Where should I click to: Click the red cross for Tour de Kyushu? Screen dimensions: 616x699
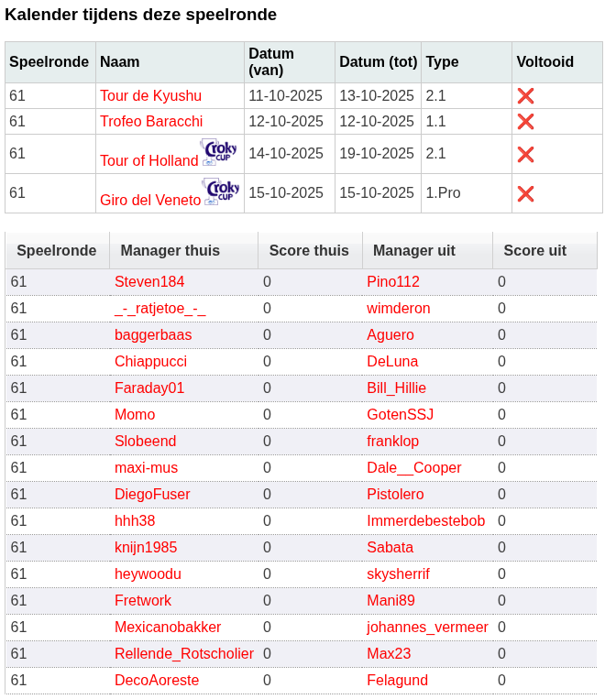click(525, 96)
